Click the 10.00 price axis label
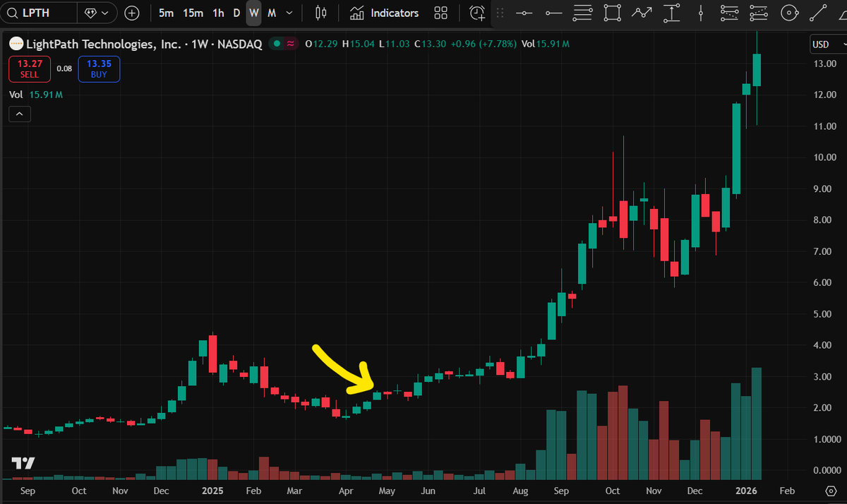Image resolution: width=847 pixels, height=504 pixels. click(x=825, y=157)
